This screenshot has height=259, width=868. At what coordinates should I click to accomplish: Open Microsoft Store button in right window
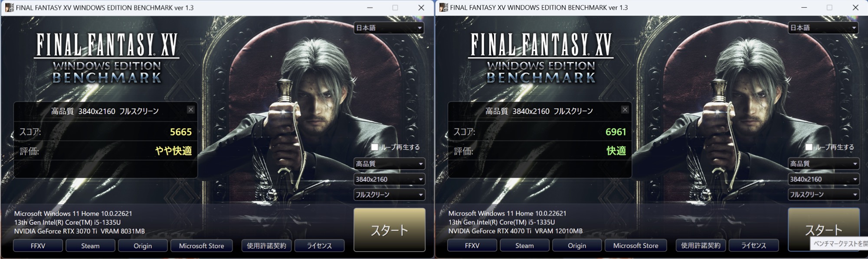636,246
